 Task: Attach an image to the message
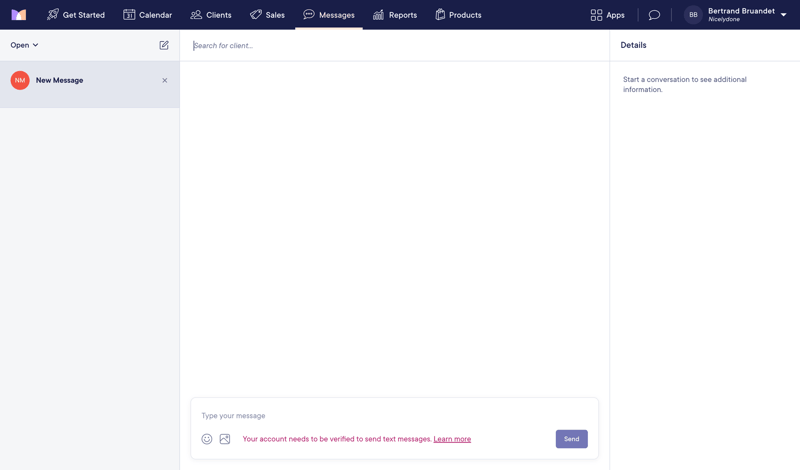(225, 439)
